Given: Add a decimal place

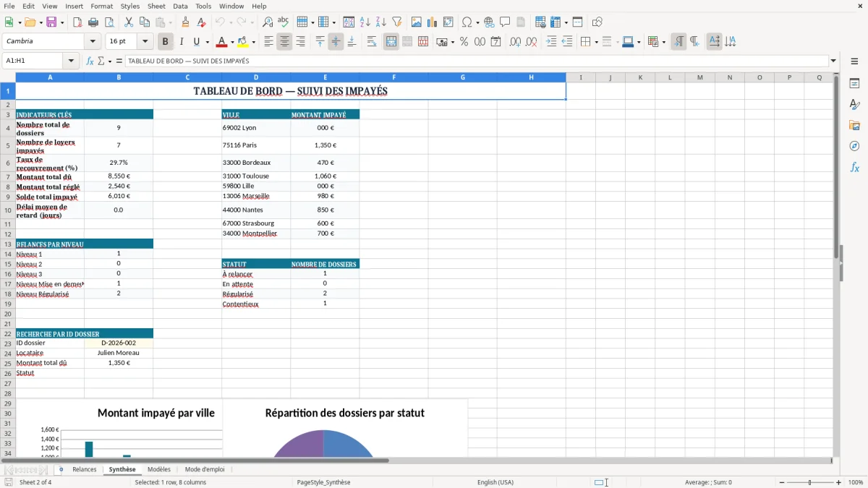Looking at the screenshot, I should (515, 42).
